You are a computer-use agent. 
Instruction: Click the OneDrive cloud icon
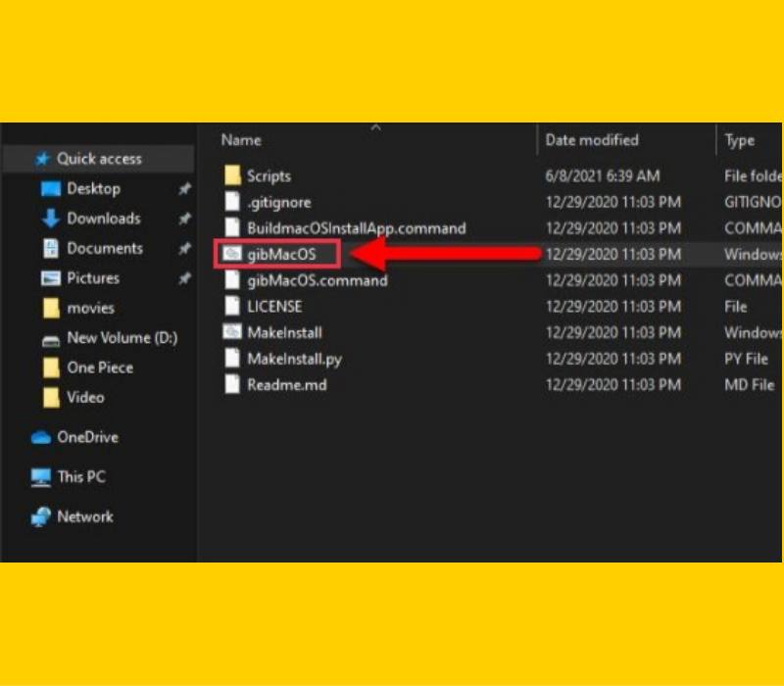[41, 437]
